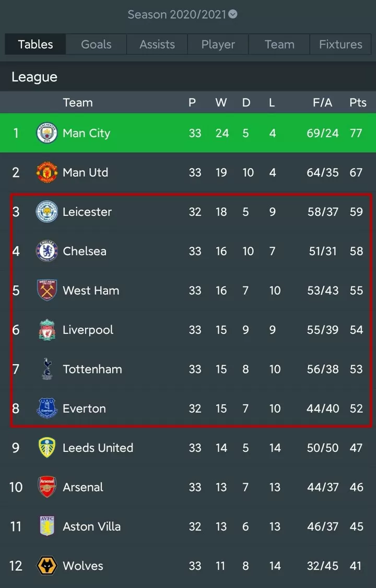Select the Wolves logo icon
The image size is (376, 588).
point(47,566)
